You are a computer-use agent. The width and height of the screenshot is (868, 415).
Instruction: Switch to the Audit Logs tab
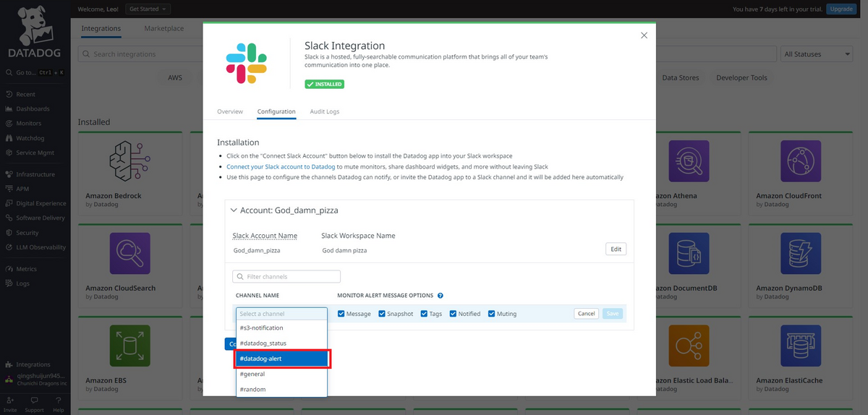[x=325, y=111]
